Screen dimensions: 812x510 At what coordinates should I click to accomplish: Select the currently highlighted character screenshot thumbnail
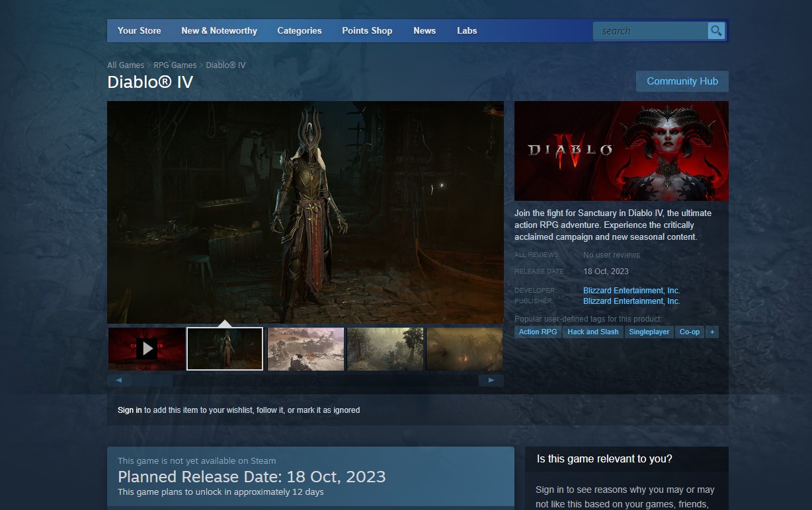(x=224, y=348)
